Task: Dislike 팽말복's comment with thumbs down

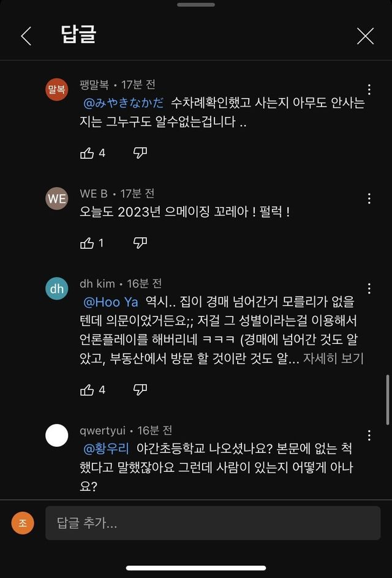Action: tap(140, 153)
